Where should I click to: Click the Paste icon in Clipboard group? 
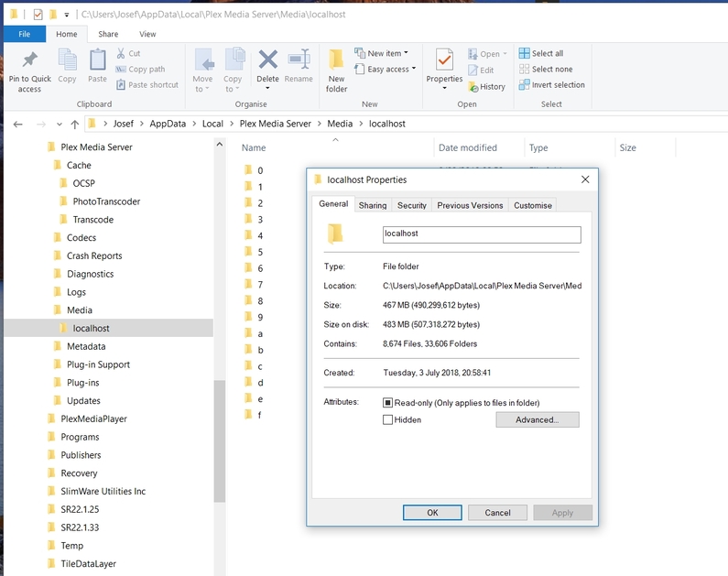pyautogui.click(x=97, y=62)
